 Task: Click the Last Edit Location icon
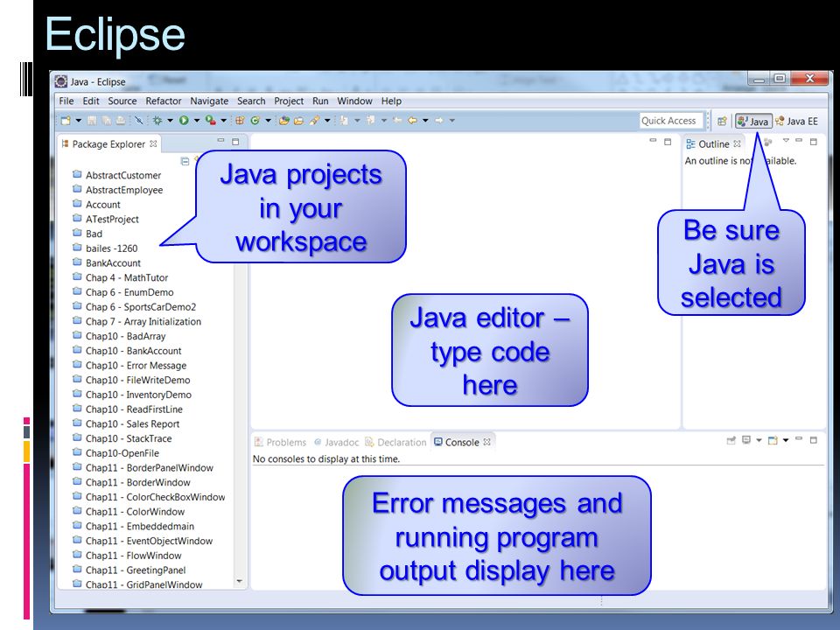point(397,121)
